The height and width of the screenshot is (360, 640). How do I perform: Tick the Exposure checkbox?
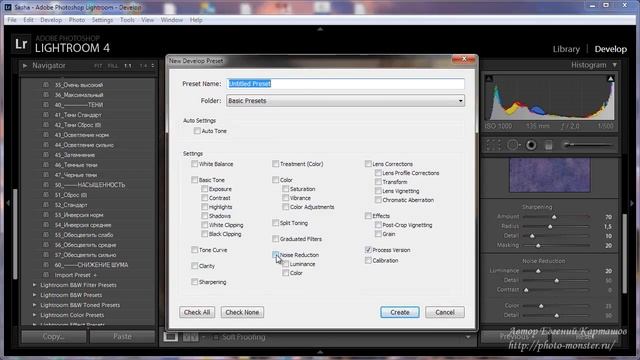(x=204, y=189)
